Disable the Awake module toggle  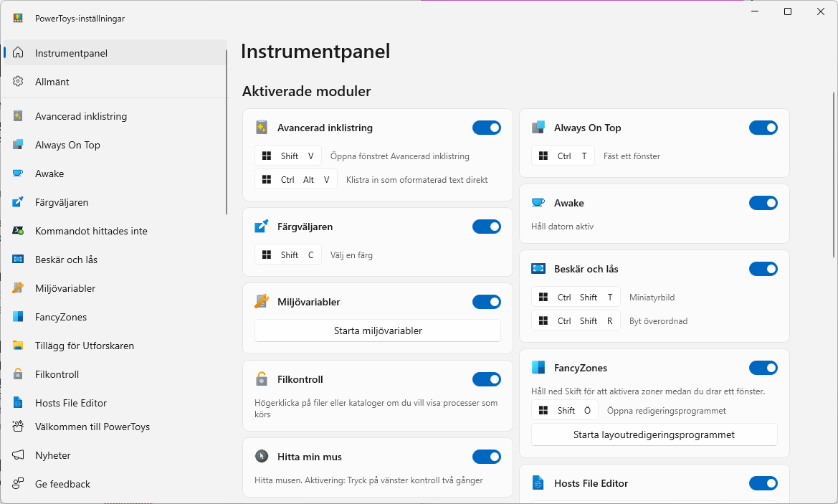click(763, 203)
